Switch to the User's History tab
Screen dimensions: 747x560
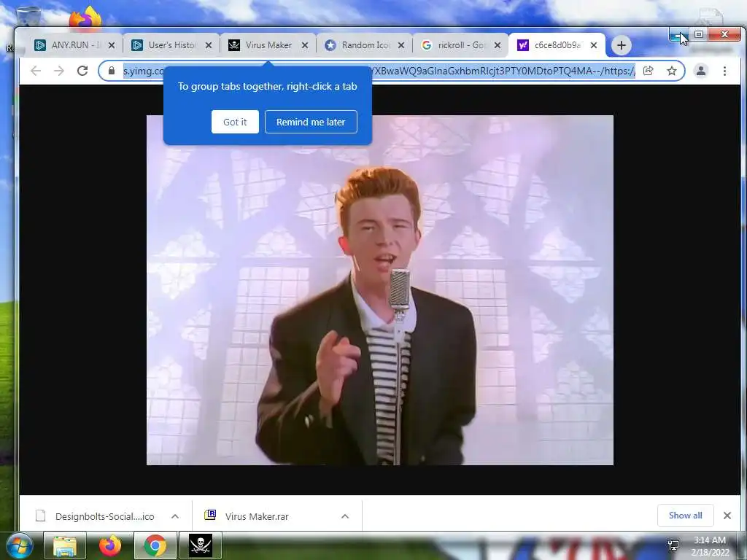(x=171, y=45)
